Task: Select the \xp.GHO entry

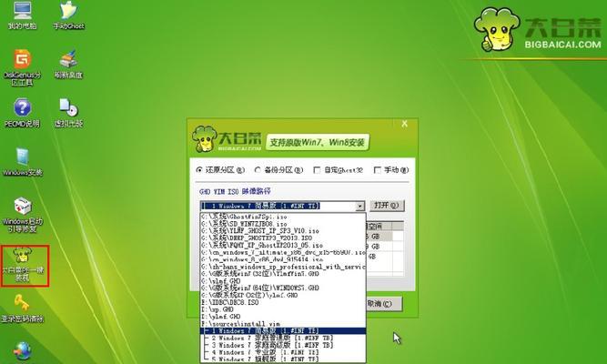Action: [283, 309]
